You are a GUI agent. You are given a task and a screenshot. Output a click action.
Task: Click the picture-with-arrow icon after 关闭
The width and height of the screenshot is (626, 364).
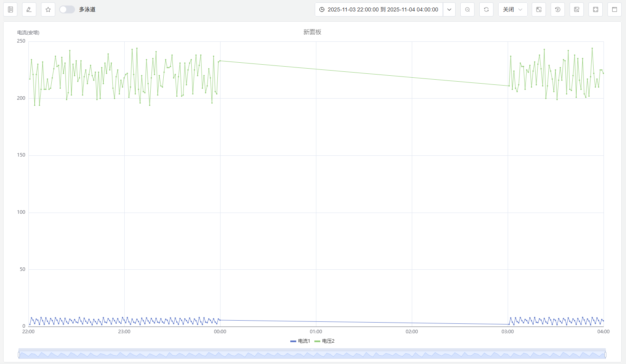(x=539, y=9)
